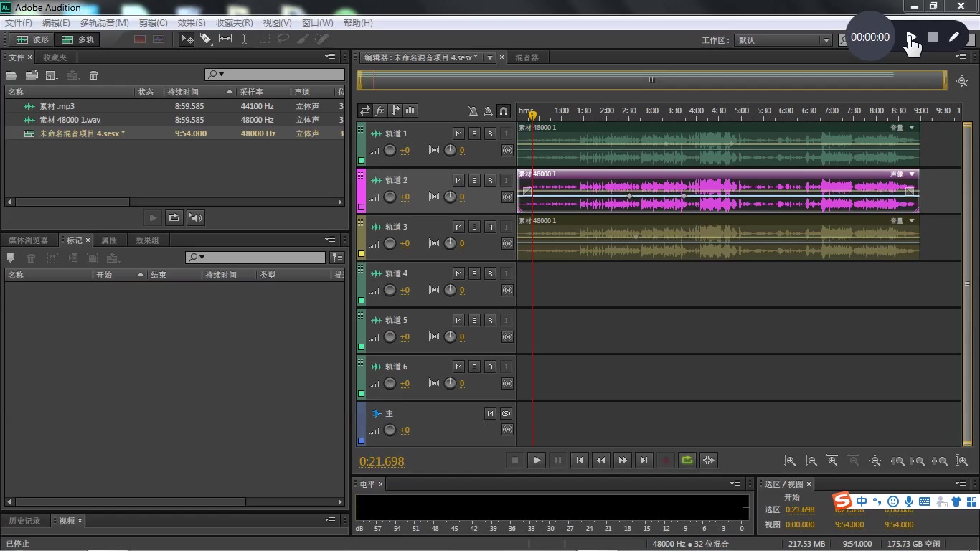Click the Fast Forward transport button
This screenshot has width=980, height=551.
pyautogui.click(x=622, y=461)
